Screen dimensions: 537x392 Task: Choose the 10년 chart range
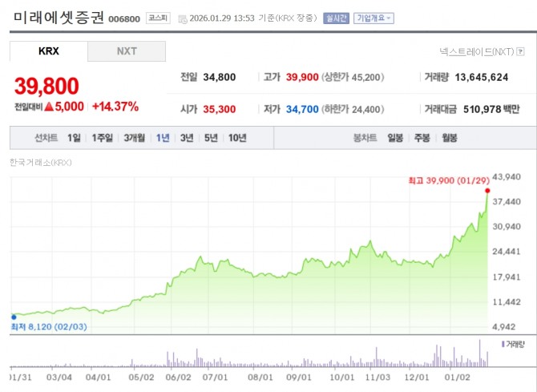point(236,138)
